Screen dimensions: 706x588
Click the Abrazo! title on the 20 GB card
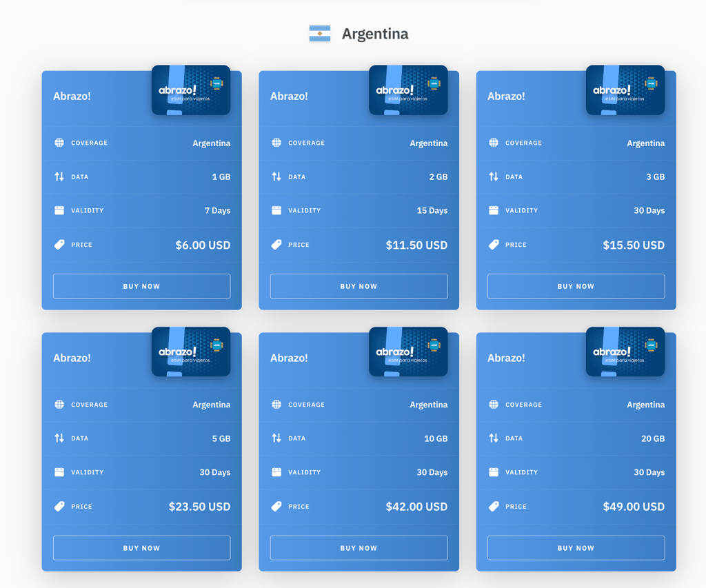click(506, 358)
